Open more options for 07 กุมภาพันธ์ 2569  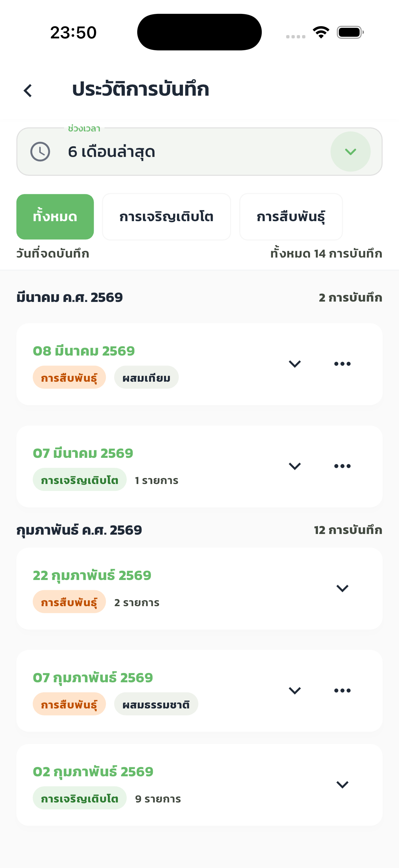342,691
